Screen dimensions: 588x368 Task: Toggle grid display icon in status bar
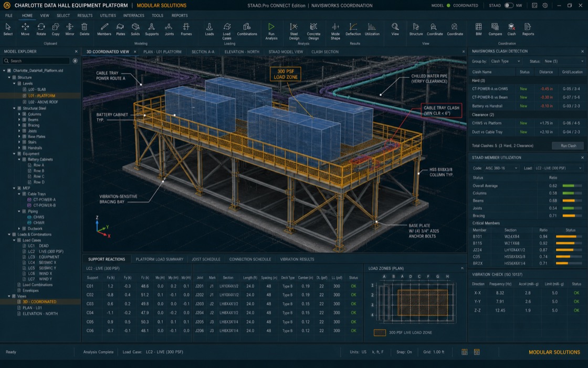(464, 352)
